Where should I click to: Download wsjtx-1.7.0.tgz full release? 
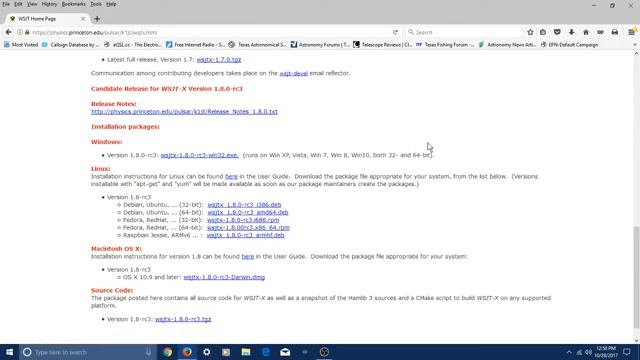pyautogui.click(x=219, y=60)
